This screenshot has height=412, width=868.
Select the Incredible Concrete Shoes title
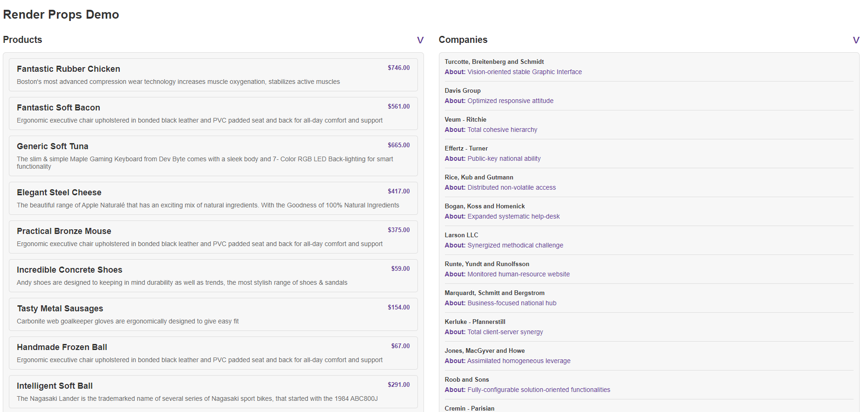(x=69, y=270)
